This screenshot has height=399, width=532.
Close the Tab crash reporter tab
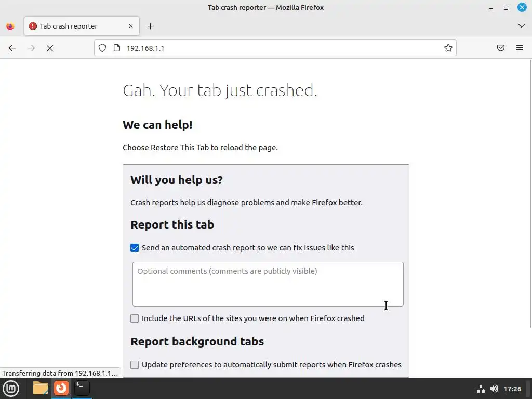click(x=131, y=26)
